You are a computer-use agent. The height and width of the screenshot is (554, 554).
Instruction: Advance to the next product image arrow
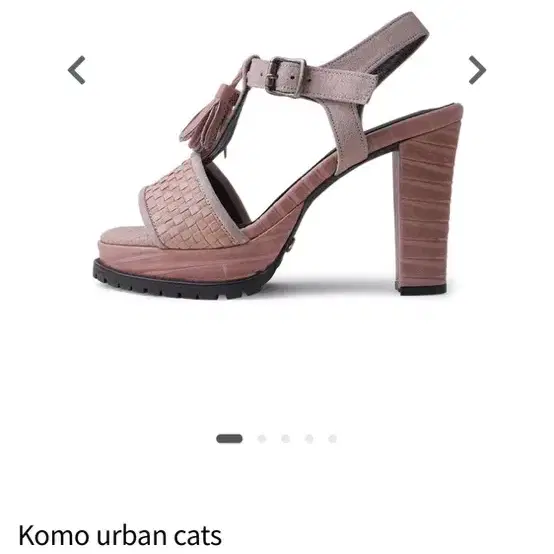coord(477,70)
